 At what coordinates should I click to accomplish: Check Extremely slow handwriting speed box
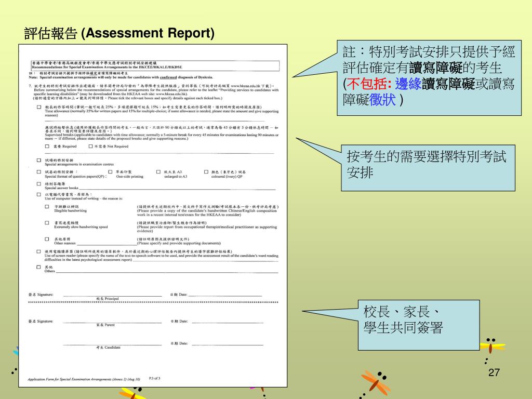[47, 222]
